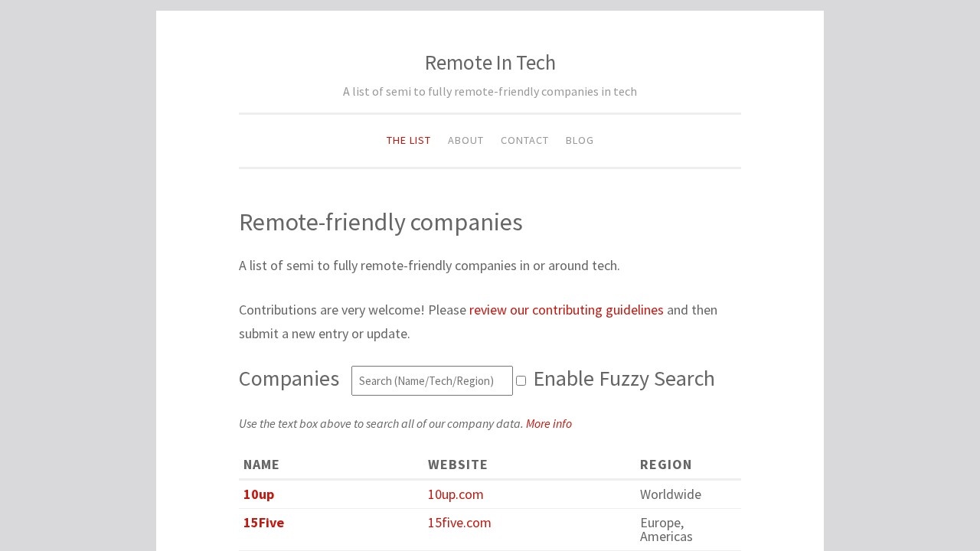This screenshot has width=980, height=551.
Task: Open the "More info" link
Action: pyautogui.click(x=548, y=423)
